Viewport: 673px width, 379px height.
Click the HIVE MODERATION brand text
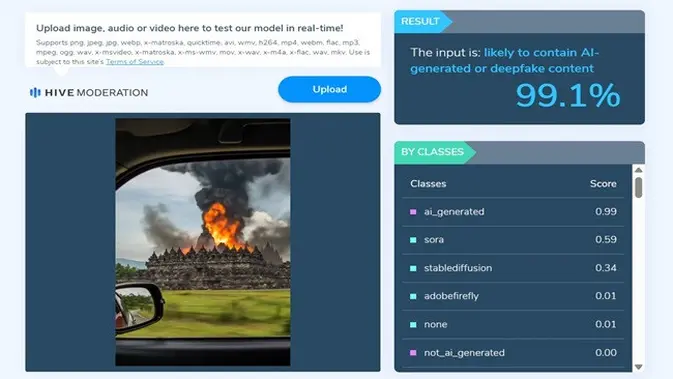pos(97,92)
